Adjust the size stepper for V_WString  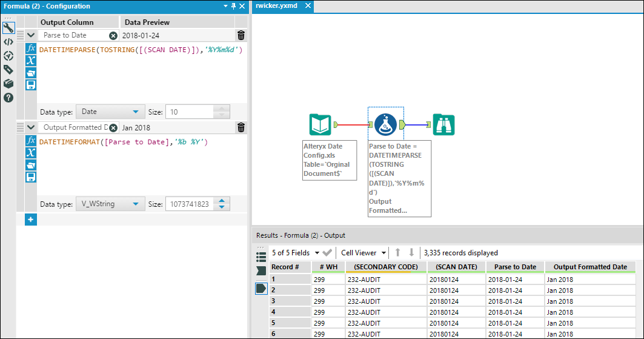tap(222, 204)
